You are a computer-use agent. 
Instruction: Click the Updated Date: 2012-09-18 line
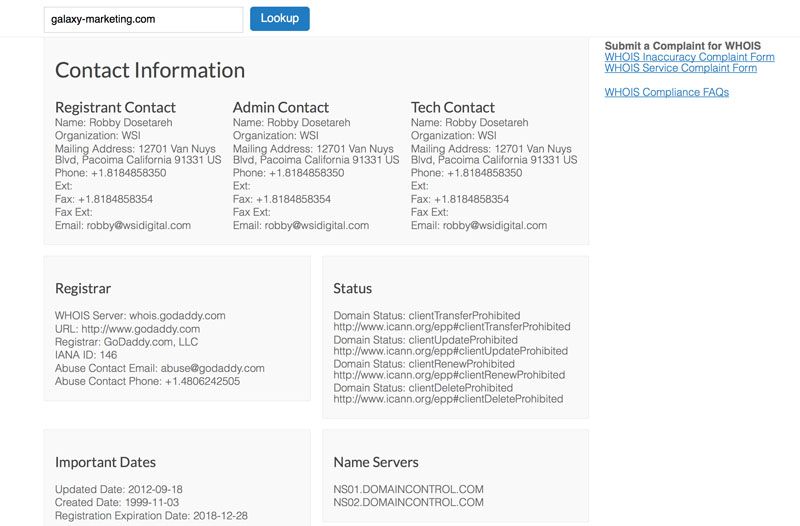pyautogui.click(x=118, y=490)
